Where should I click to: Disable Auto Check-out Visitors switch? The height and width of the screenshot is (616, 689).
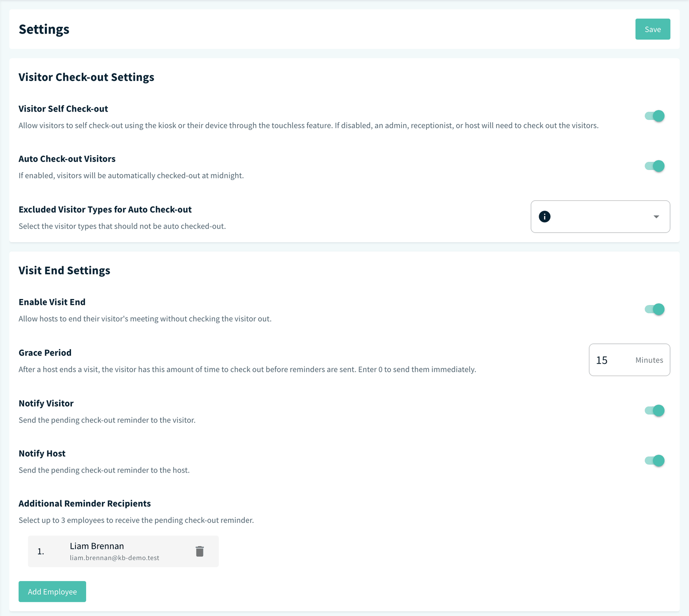[655, 166]
